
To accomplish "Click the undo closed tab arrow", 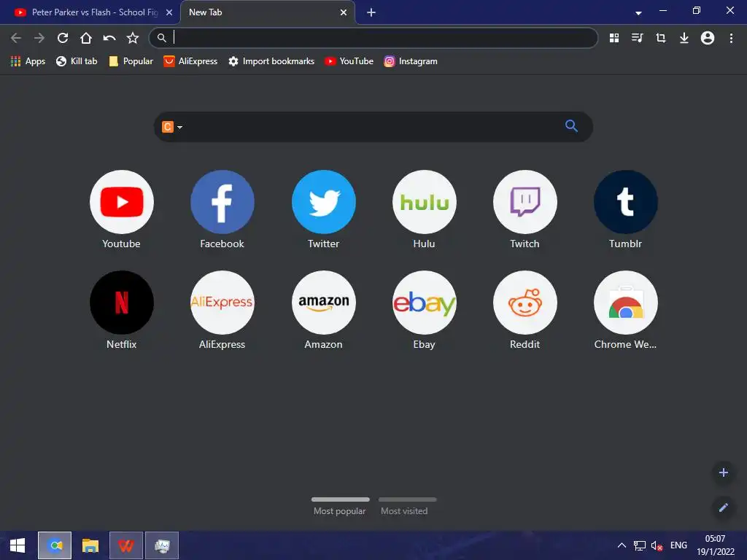I will pos(109,38).
